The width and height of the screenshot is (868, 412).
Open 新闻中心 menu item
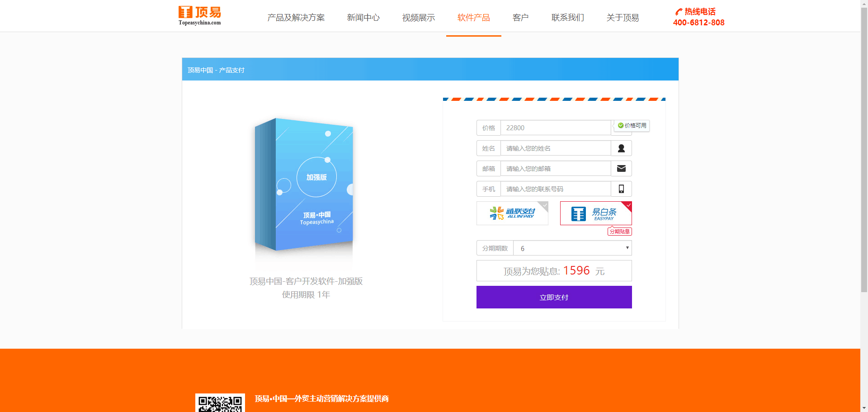(x=363, y=18)
